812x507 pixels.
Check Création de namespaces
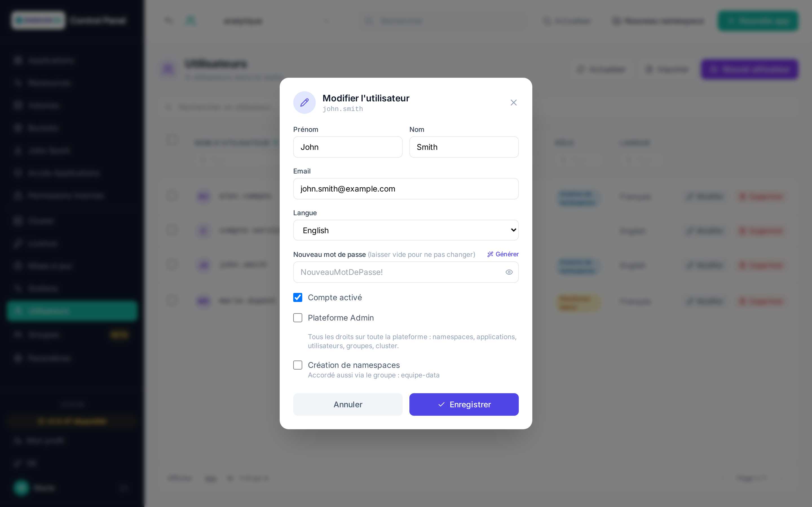(x=298, y=365)
